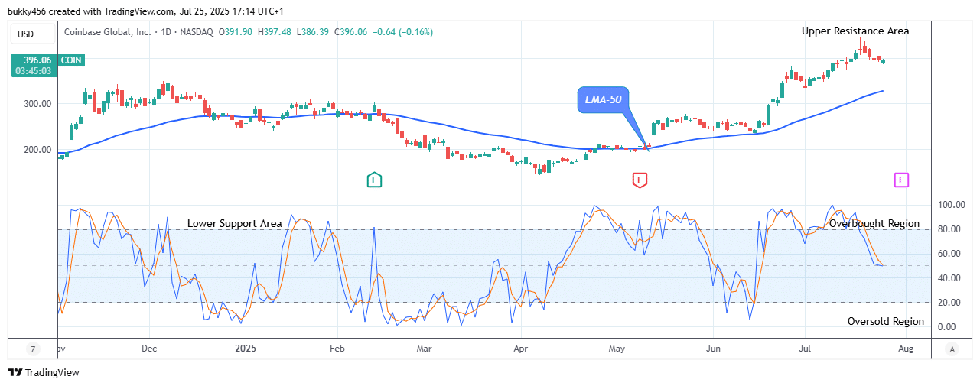Click the 20.00 oscillator scale value
Screen dimensions: 980x386
pyautogui.click(x=951, y=303)
